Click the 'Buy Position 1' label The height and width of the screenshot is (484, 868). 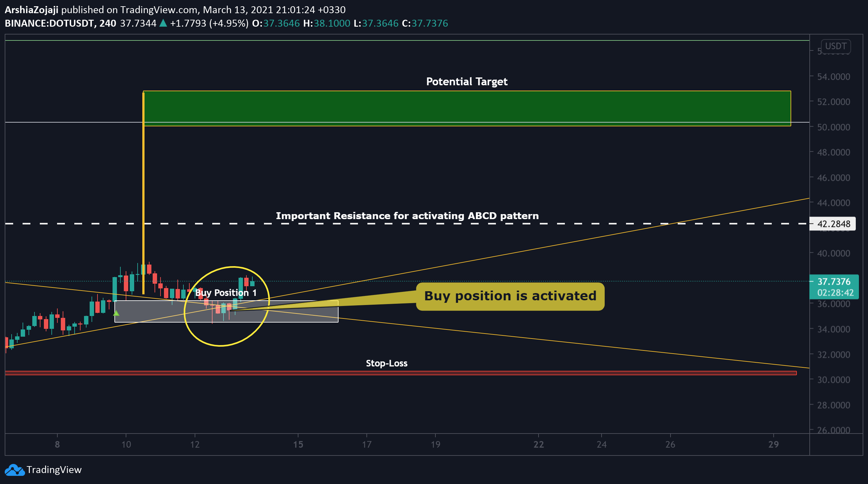click(226, 293)
